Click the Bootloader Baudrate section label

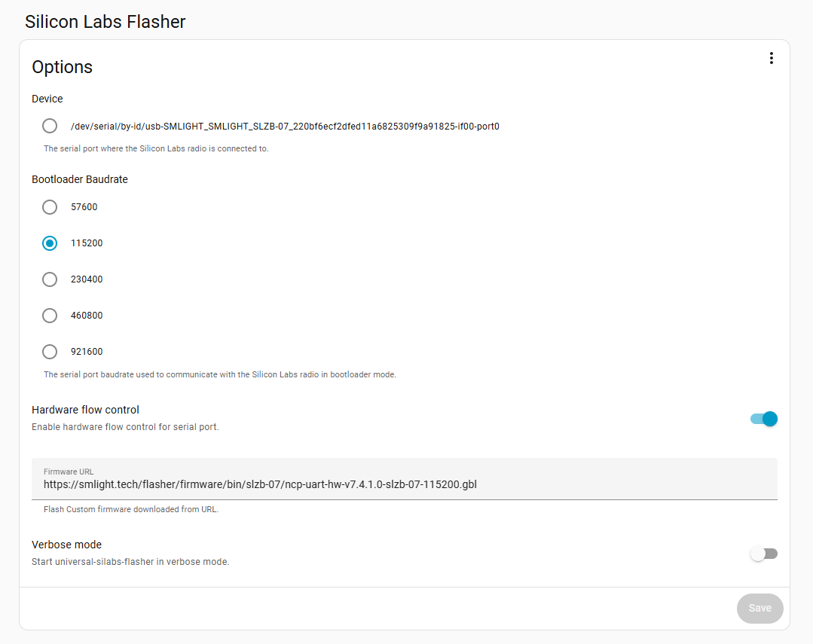pyautogui.click(x=79, y=179)
